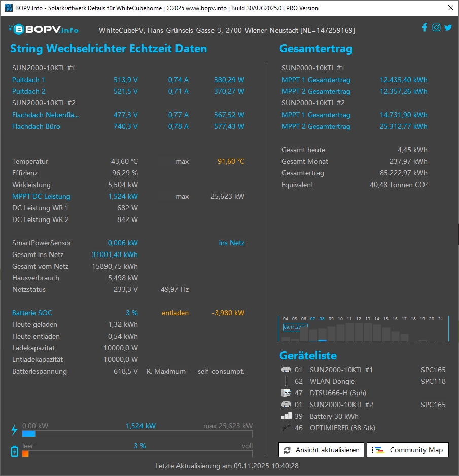Click the orange battery charge icon
The width and height of the screenshot is (459, 476).
(14, 451)
